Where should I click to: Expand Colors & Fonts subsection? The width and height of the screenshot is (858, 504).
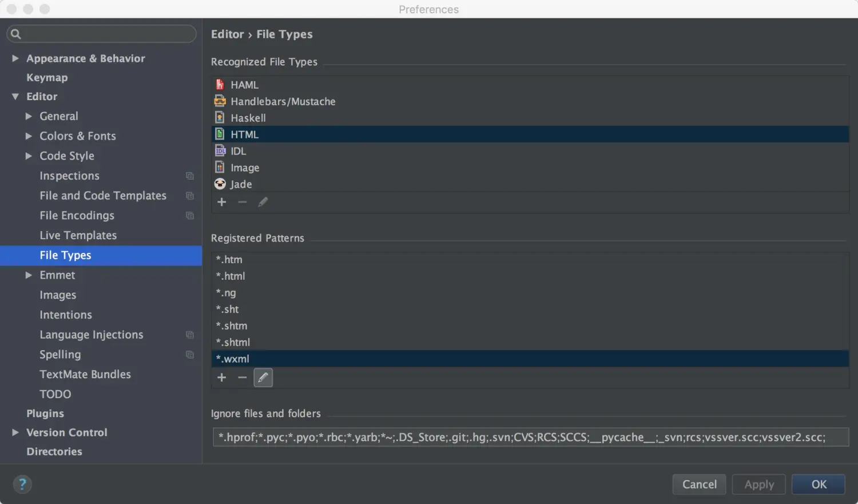[29, 136]
